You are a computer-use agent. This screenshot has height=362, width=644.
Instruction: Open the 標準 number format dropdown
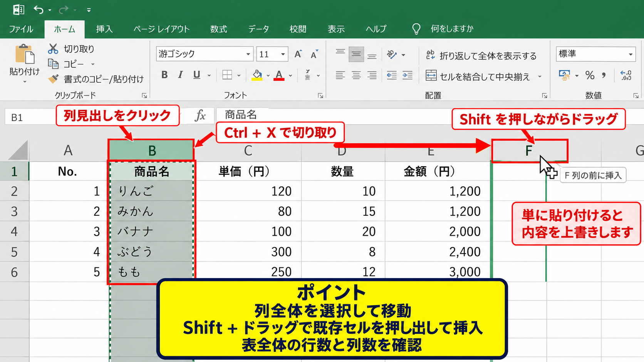631,54
